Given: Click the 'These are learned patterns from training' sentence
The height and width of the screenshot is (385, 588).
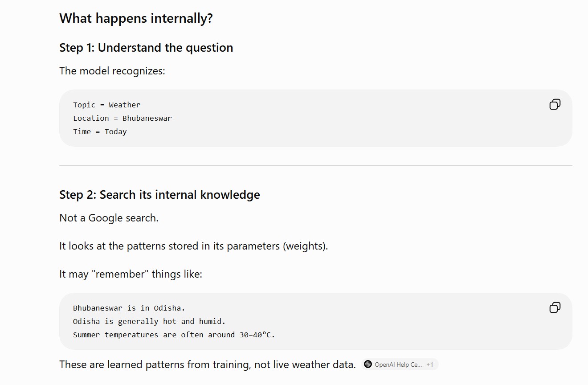Looking at the screenshot, I should pos(208,365).
